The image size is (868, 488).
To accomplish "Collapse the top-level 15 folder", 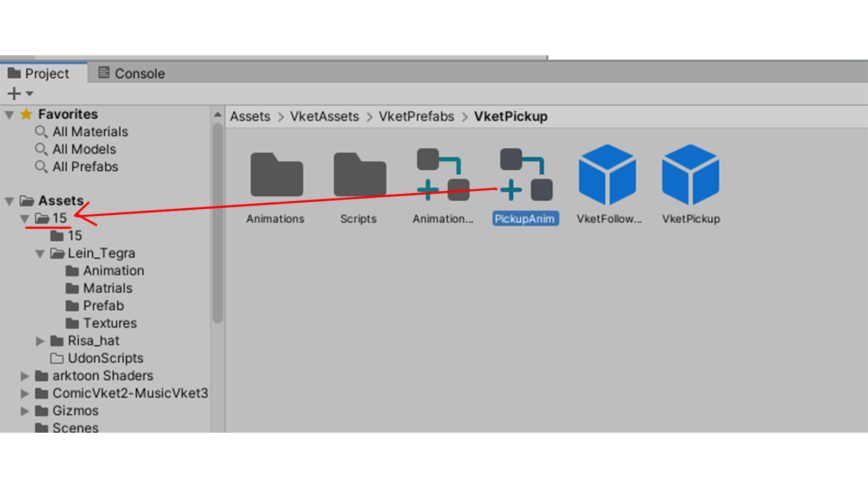I will pos(24,219).
